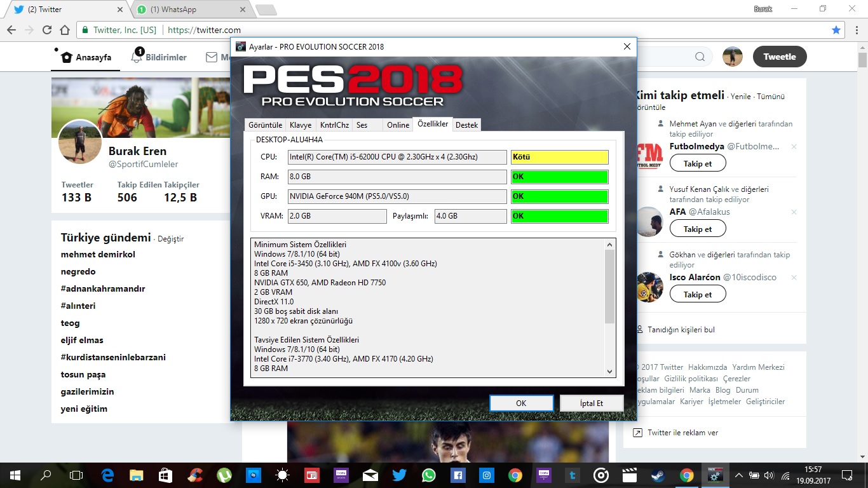Click the Twitter search magnifier icon
Screen dimensions: 868x488
700,57
